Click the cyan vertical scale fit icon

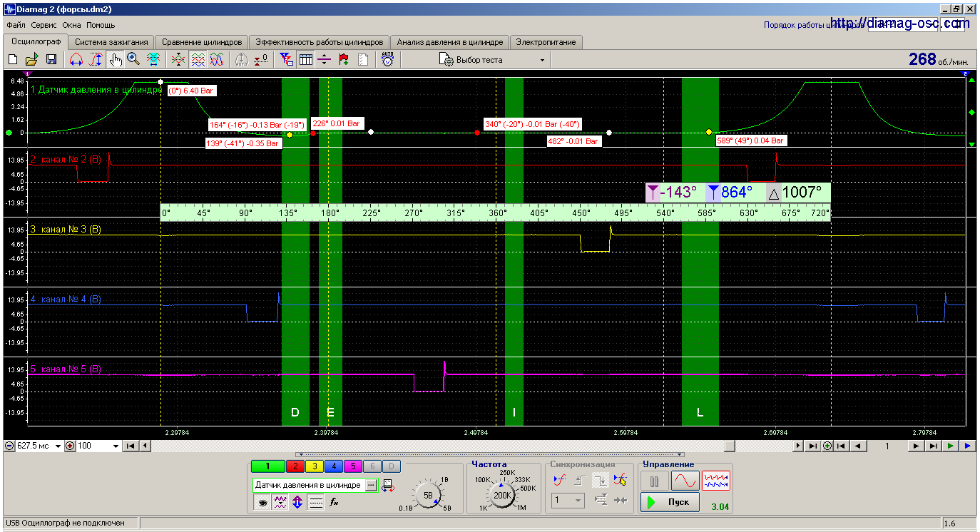coord(153,60)
